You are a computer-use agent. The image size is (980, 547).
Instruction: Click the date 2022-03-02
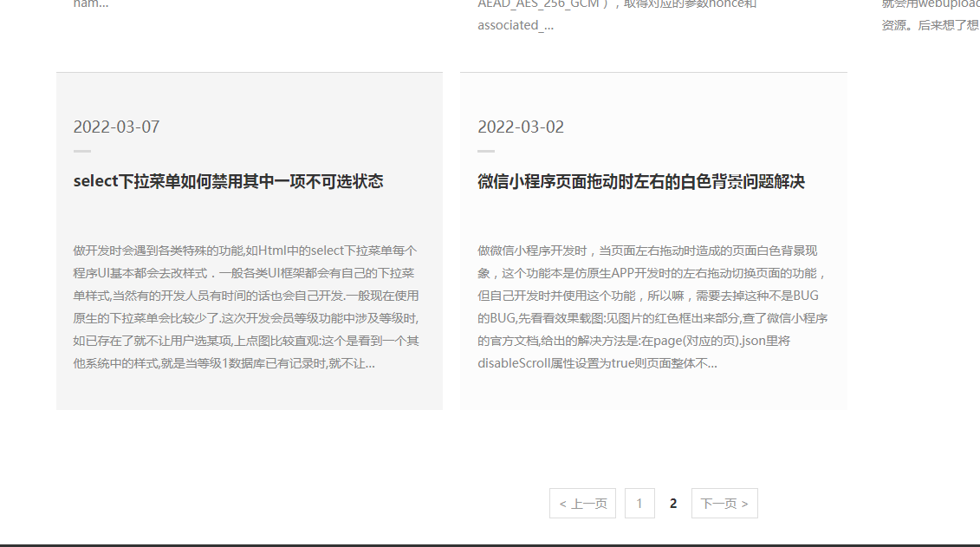point(521,127)
